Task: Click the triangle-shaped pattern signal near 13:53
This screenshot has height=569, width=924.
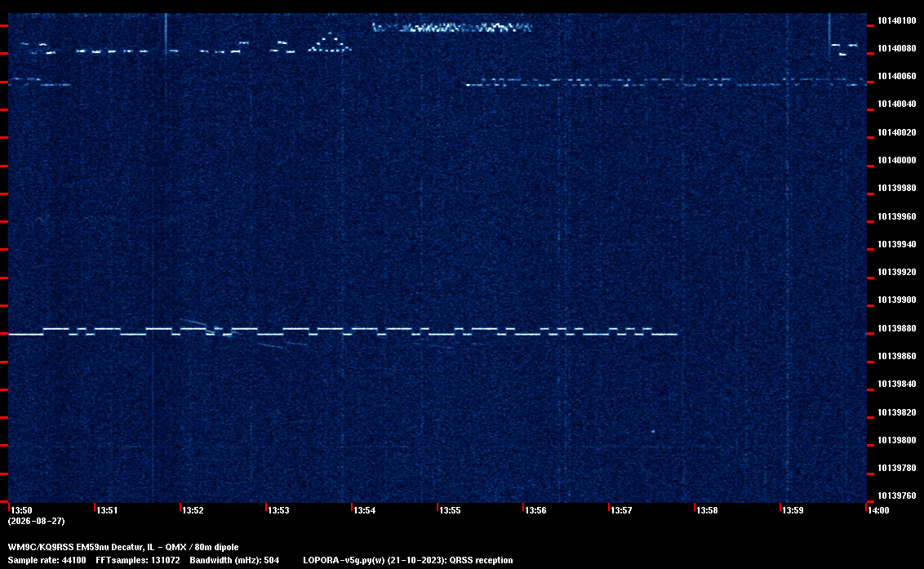Action: (x=330, y=42)
